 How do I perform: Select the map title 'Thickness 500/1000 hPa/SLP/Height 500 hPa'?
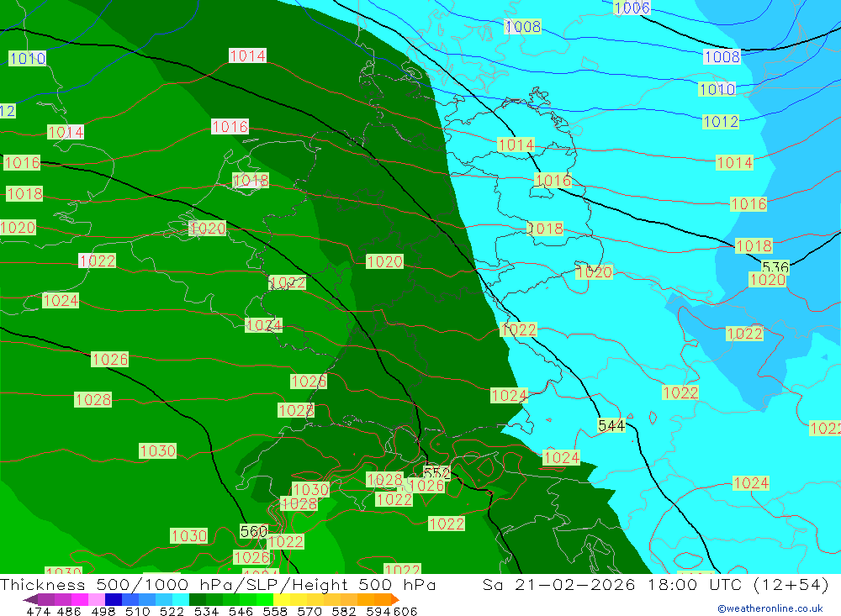218,584
